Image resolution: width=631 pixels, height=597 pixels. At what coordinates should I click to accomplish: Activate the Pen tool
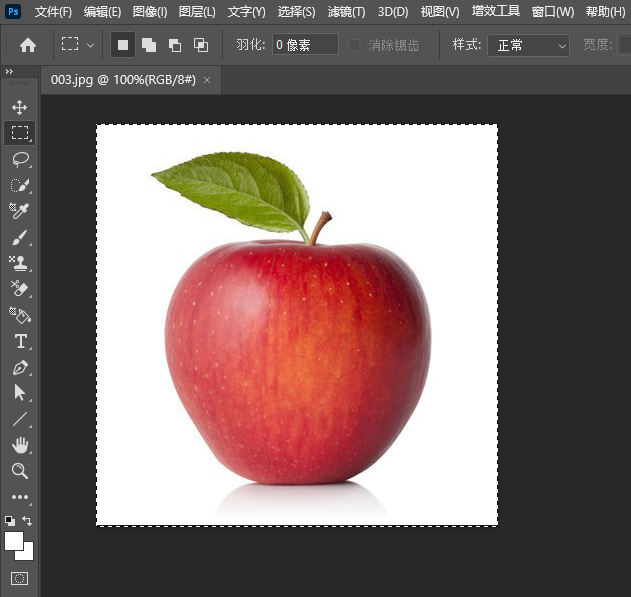pyautogui.click(x=19, y=367)
